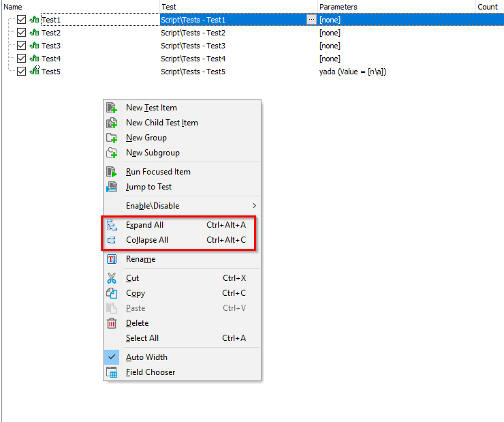Click the Rename icon in menu
The image size is (504, 422).
click(x=112, y=259)
